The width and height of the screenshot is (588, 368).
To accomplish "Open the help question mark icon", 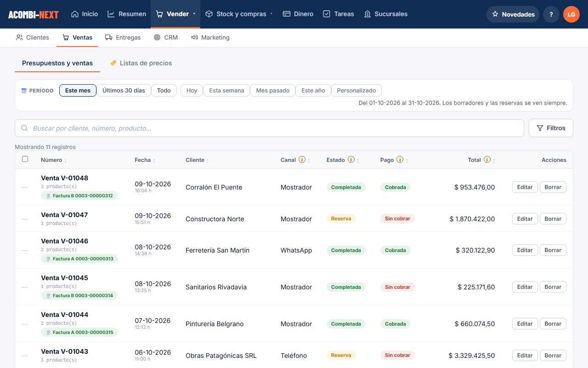I will (551, 14).
